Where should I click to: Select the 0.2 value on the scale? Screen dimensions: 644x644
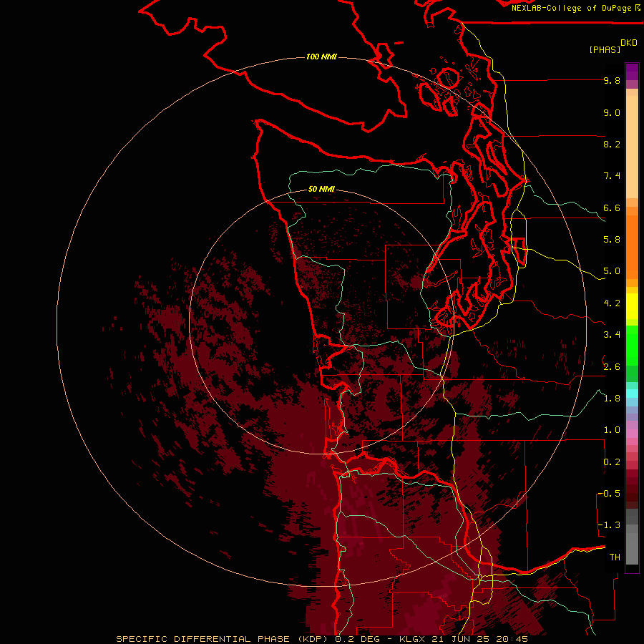pyautogui.click(x=612, y=462)
